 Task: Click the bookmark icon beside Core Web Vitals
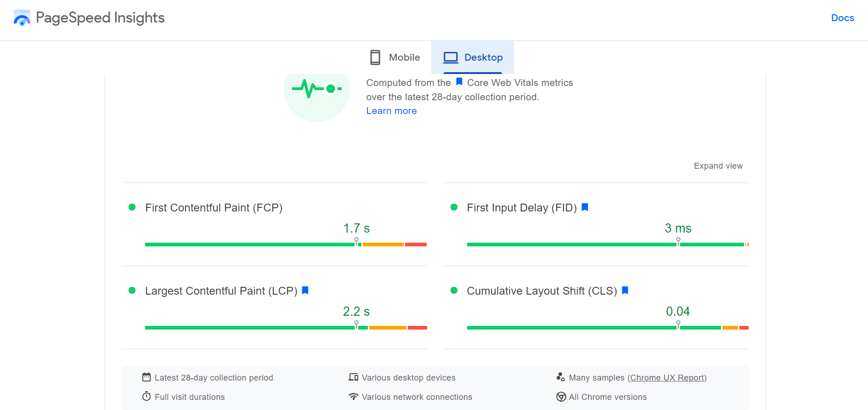pyautogui.click(x=458, y=82)
